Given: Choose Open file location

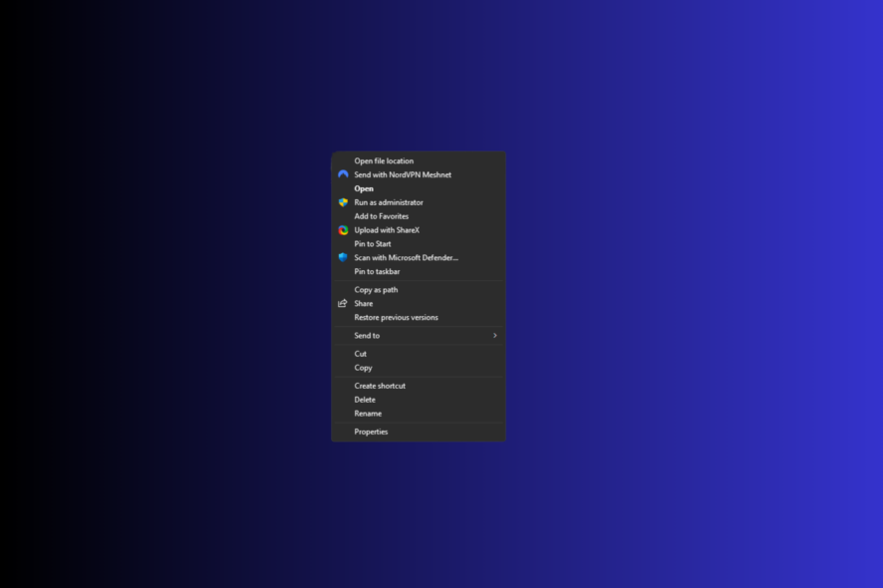Looking at the screenshot, I should [x=419, y=161].
